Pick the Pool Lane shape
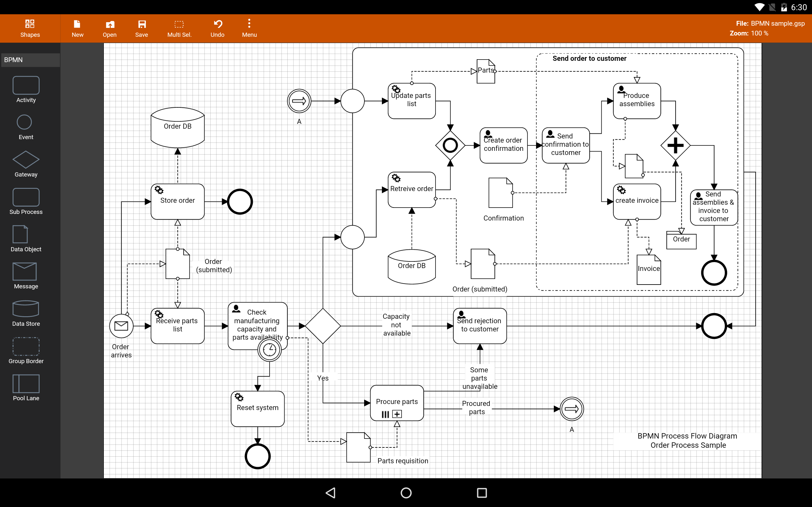The width and height of the screenshot is (812, 507). pyautogui.click(x=26, y=383)
